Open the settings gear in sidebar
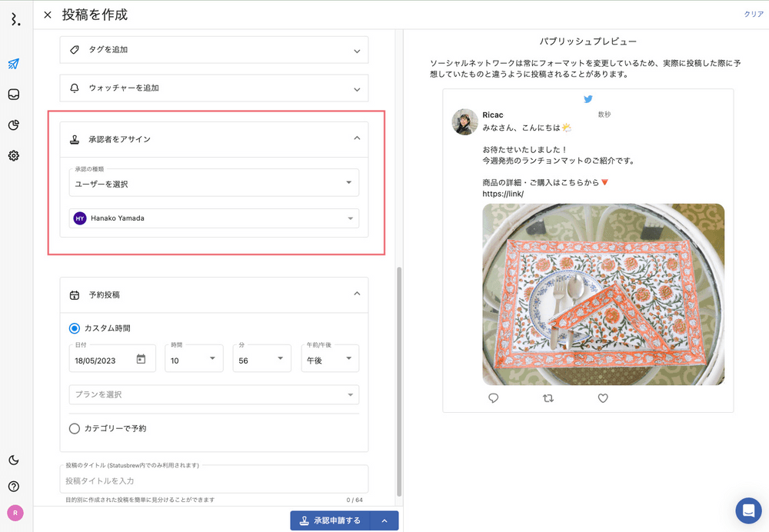The image size is (769, 532). (14, 156)
